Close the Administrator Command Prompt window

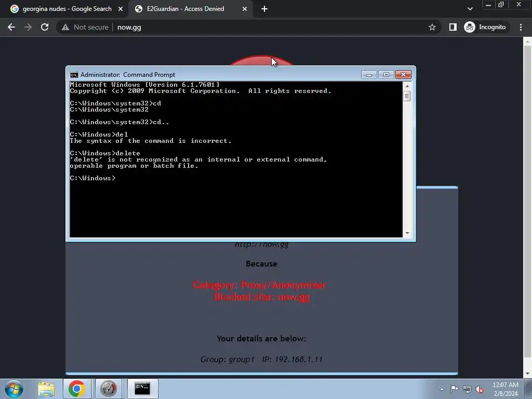(403, 75)
